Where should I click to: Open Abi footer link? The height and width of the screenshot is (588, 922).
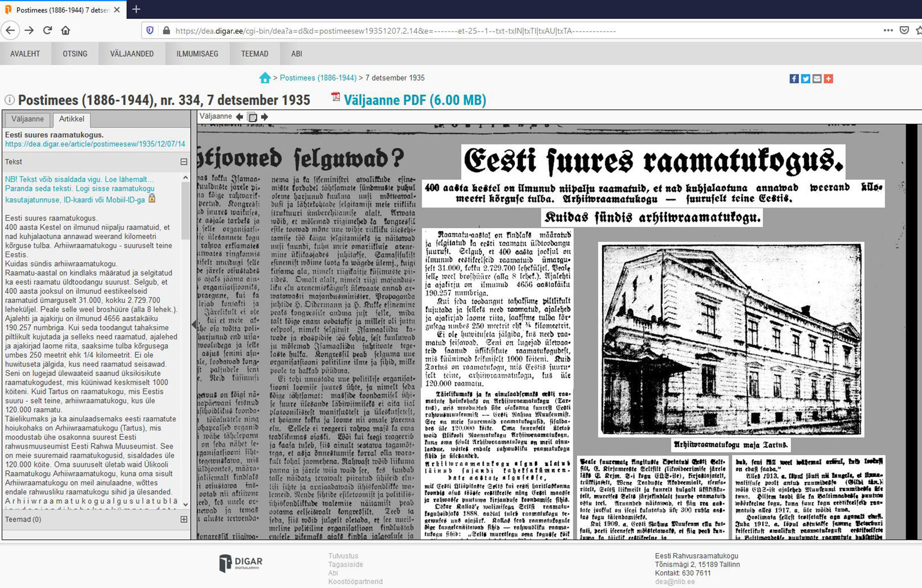pos(333,573)
